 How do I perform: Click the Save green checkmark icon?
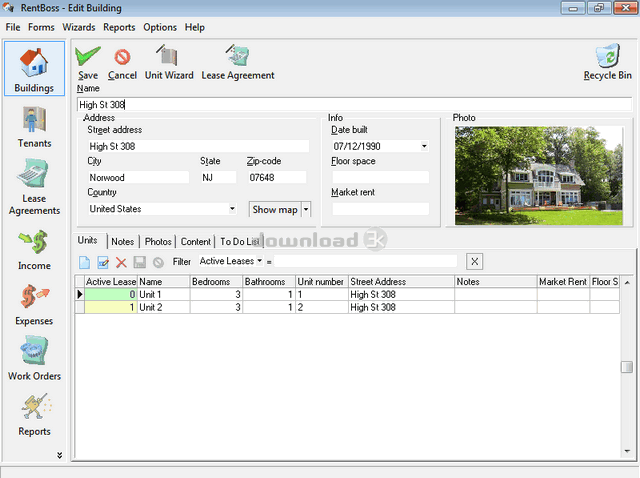pyautogui.click(x=88, y=58)
